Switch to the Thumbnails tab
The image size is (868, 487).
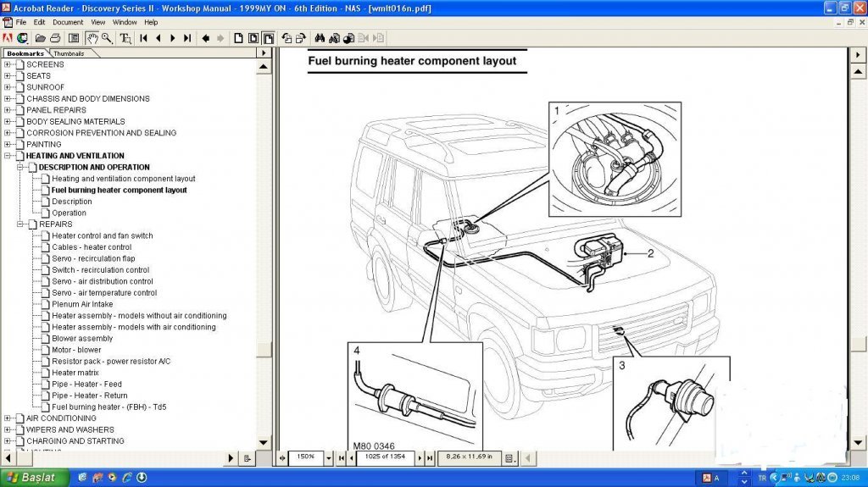(70, 53)
